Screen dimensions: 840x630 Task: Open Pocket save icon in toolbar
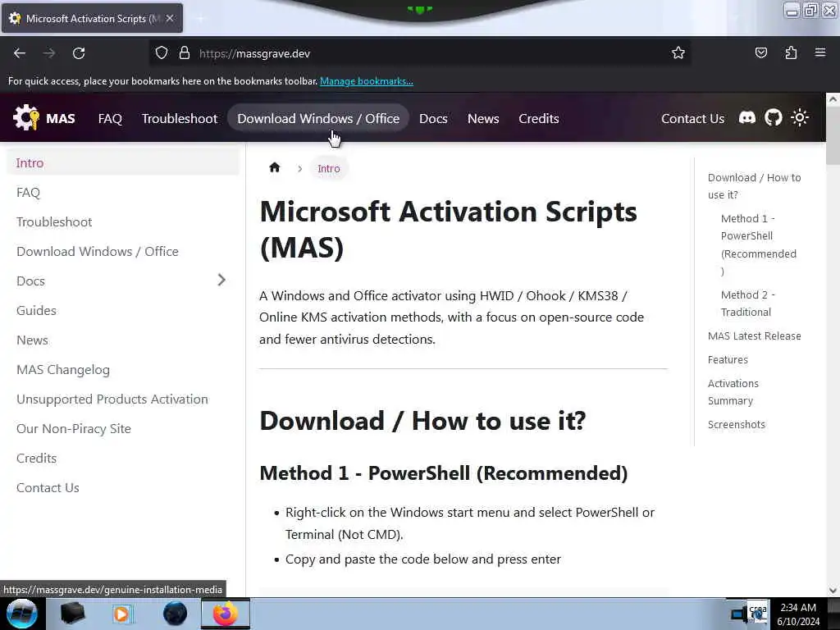click(x=760, y=52)
